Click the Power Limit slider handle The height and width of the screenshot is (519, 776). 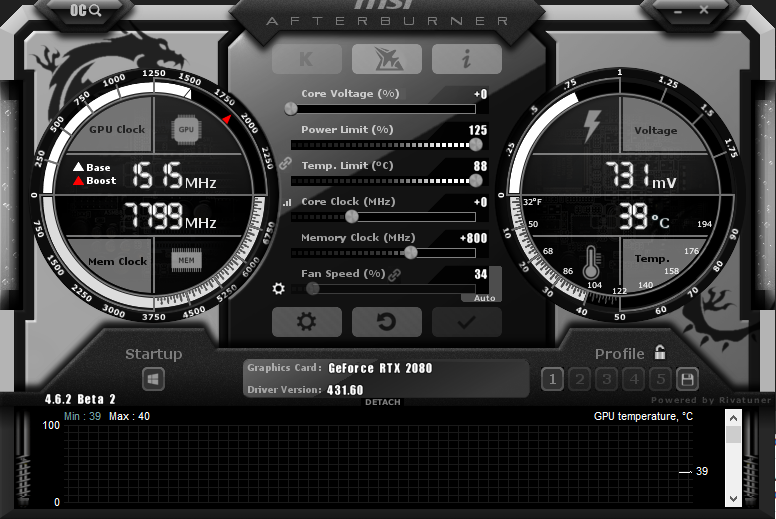coord(476,144)
